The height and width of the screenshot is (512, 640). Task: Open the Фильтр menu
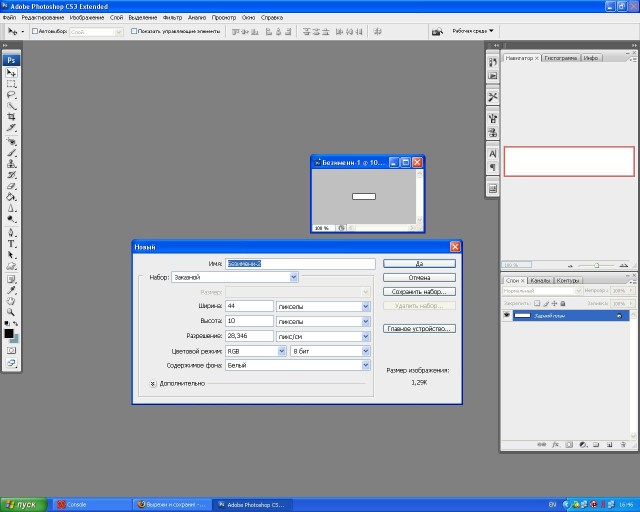coord(172,18)
